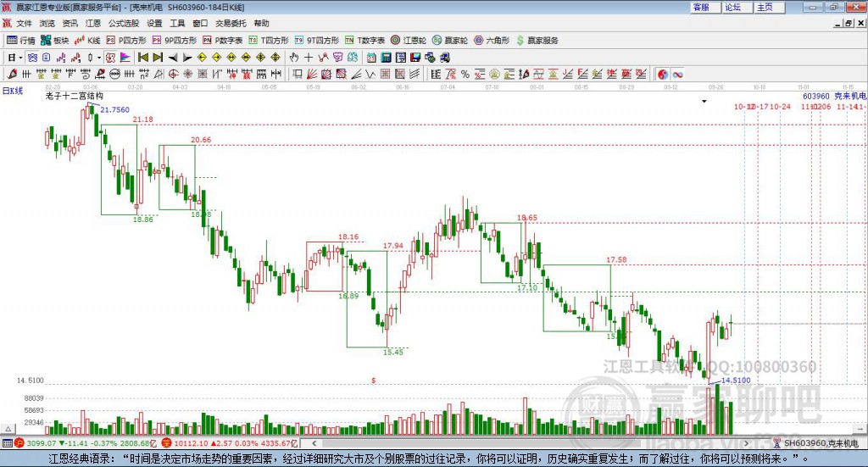Image resolution: width=868 pixels, height=467 pixels.
Task: Click the horizontal scrollbar left arrow
Action: [x=314, y=443]
